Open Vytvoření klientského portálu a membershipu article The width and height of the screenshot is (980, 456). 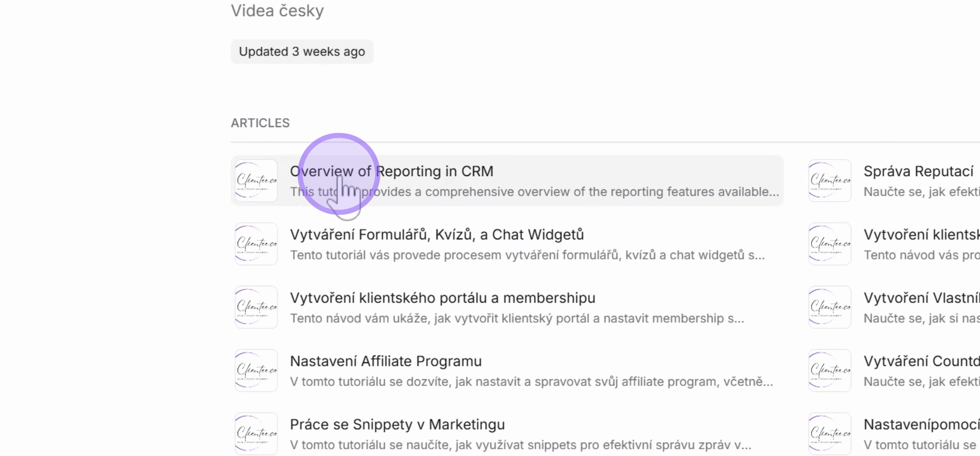tap(507, 307)
